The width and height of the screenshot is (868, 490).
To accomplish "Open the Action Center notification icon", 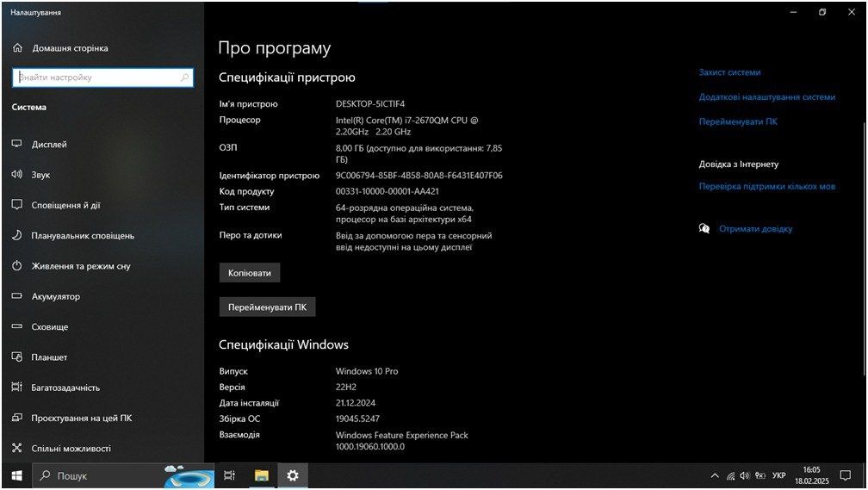I will [846, 475].
